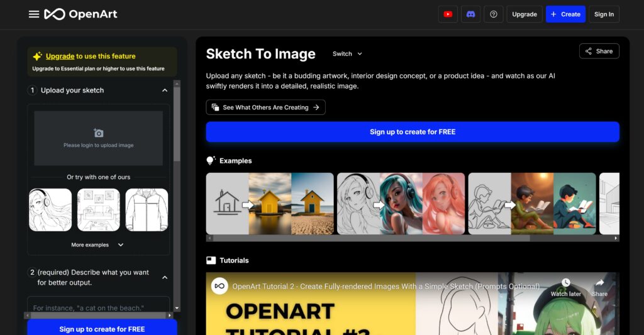644x335 pixels.
Task: Open the hamburger navigation menu
Action: [x=34, y=14]
